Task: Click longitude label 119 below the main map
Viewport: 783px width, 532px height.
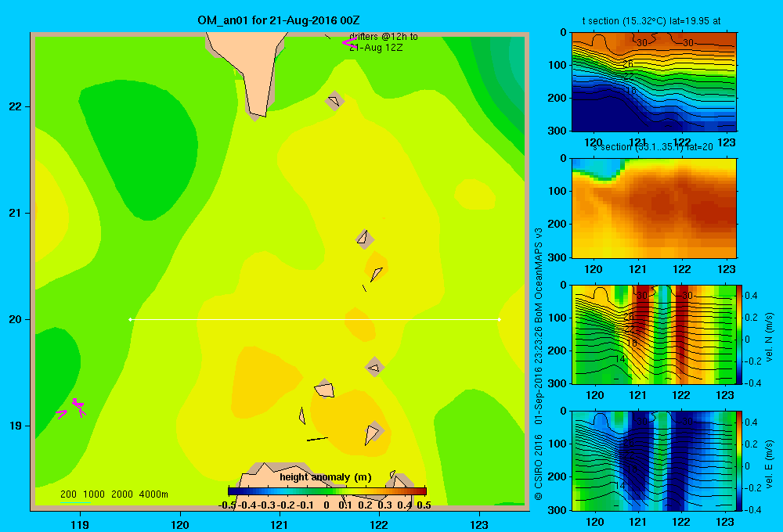Action: [80, 524]
